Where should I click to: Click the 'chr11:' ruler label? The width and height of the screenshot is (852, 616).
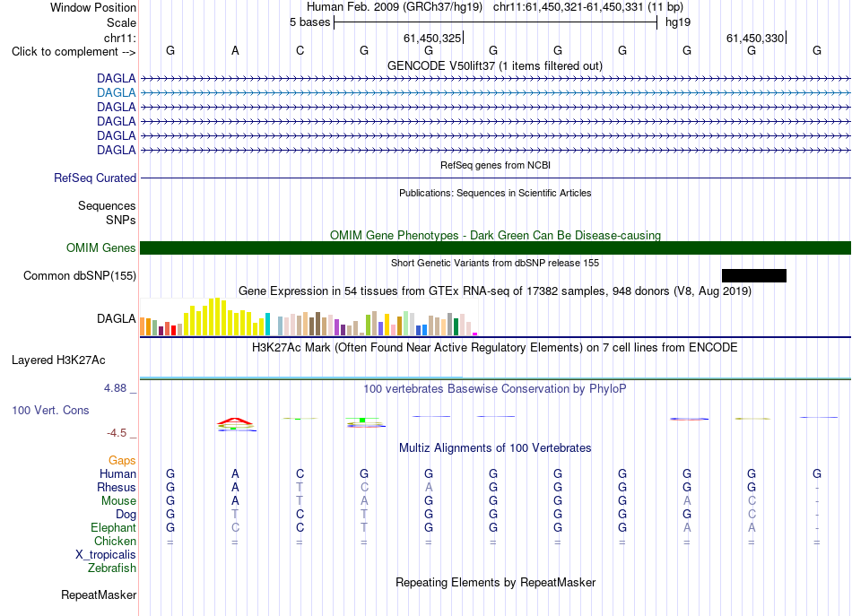click(x=120, y=38)
